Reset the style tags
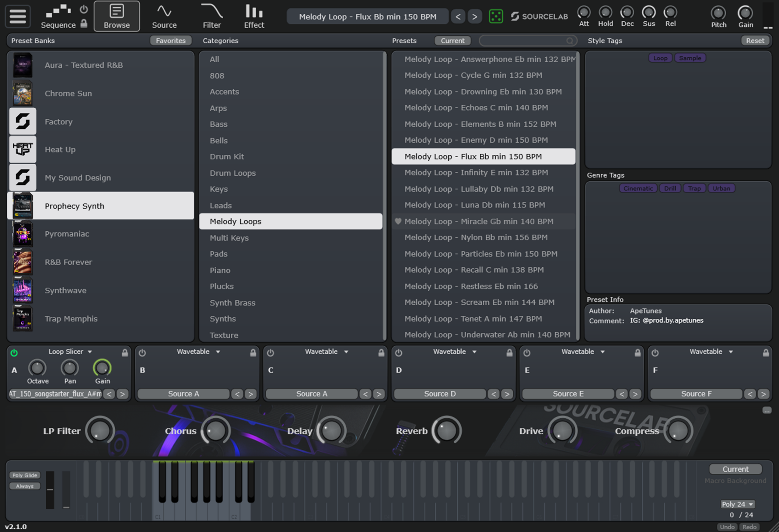 (755, 40)
